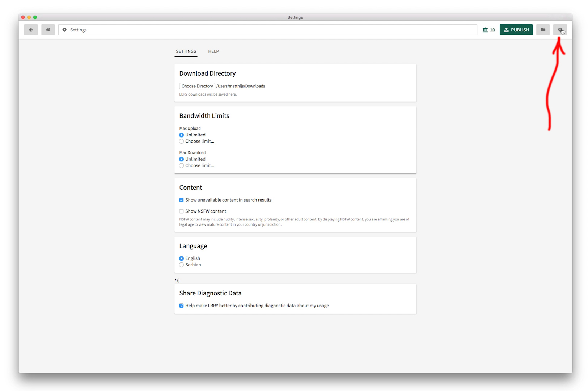Viewport: 588px width, 391px height.
Task: Toggle diagnostic data sharing checkbox
Action: (x=181, y=306)
